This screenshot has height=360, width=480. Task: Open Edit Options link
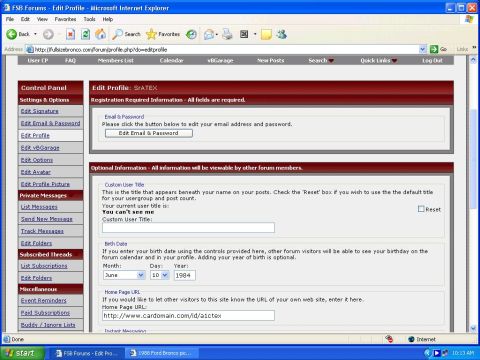pyautogui.click(x=37, y=160)
